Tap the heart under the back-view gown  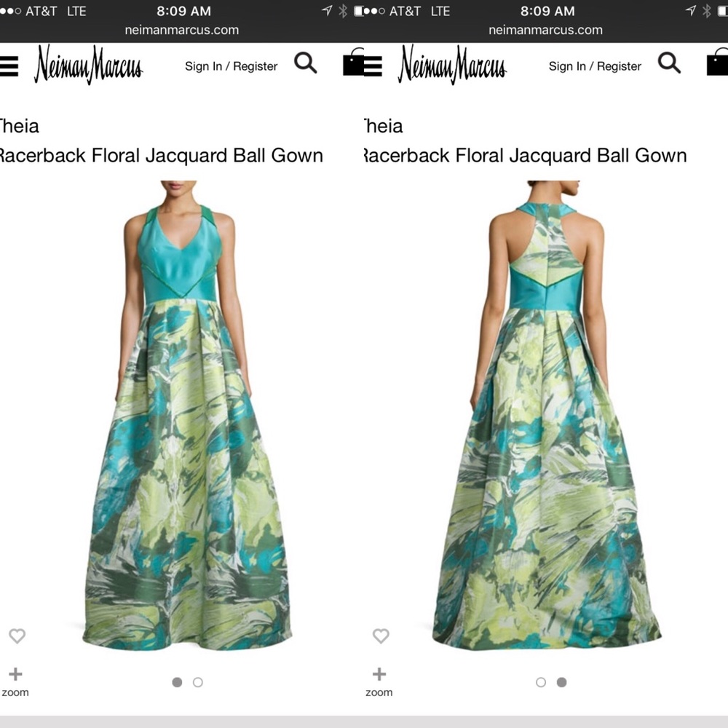tap(380, 636)
